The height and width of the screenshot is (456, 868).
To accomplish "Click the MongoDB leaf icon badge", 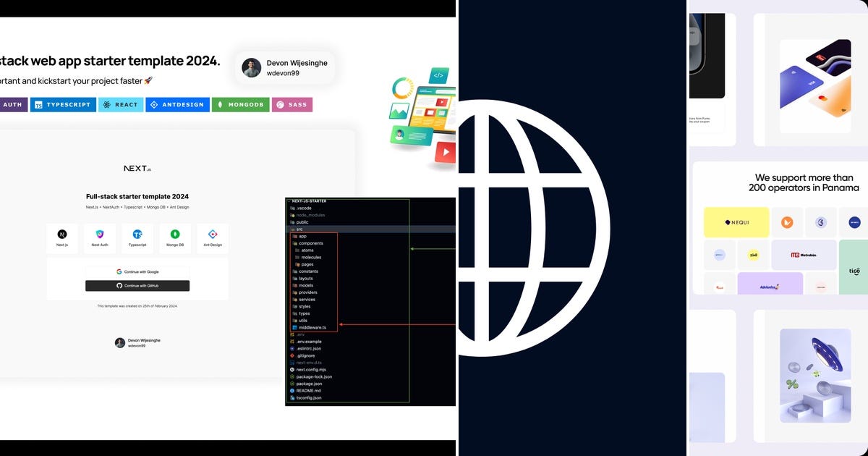I will 221,104.
